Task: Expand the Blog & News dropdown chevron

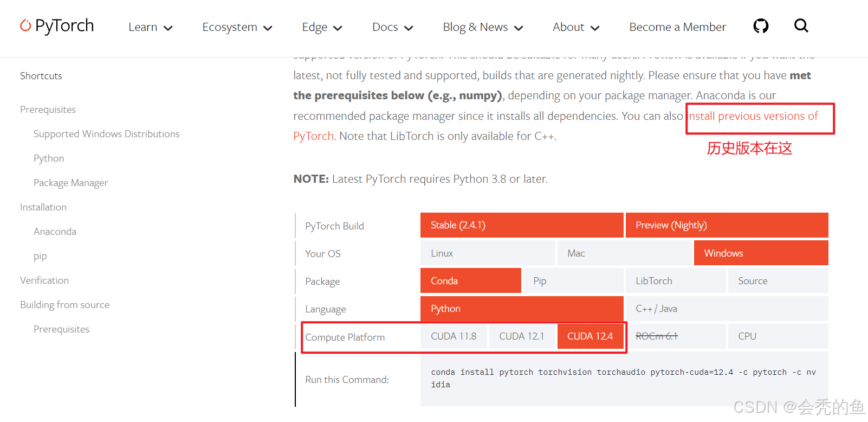Action: (x=519, y=28)
